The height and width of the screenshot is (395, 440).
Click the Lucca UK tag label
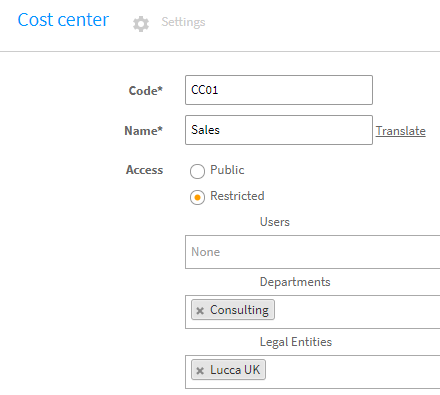click(235, 370)
